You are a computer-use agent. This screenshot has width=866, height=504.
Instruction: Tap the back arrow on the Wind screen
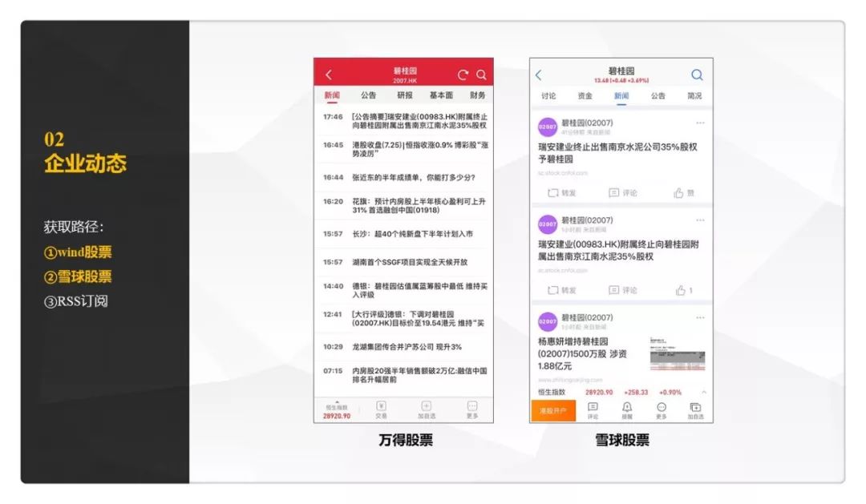click(x=329, y=73)
